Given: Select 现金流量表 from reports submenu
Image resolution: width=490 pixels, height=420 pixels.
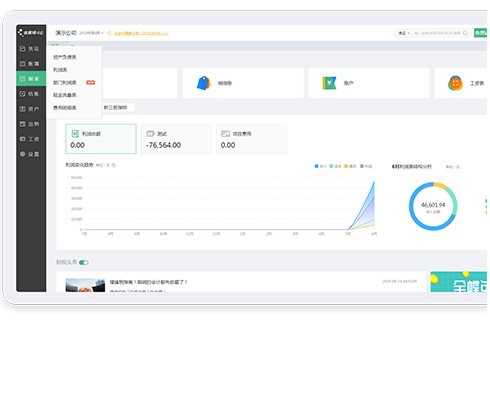Looking at the screenshot, I should coord(65,95).
